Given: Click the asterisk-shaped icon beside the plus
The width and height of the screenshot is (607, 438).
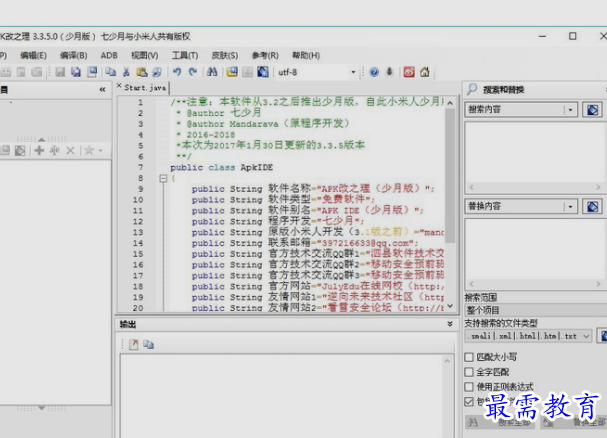Looking at the screenshot, I should click(x=55, y=150).
